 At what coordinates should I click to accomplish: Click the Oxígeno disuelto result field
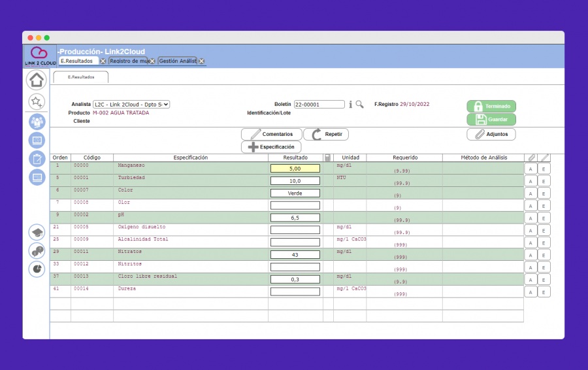pos(295,230)
